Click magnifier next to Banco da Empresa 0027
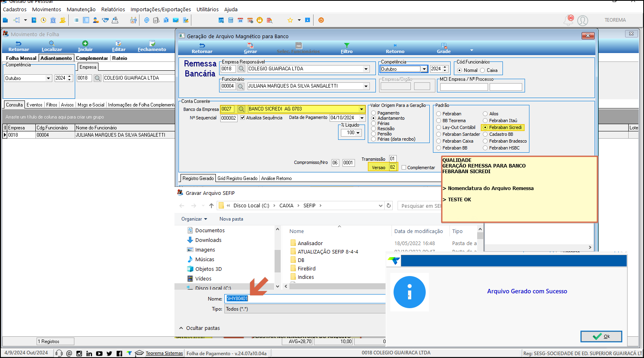 [241, 109]
